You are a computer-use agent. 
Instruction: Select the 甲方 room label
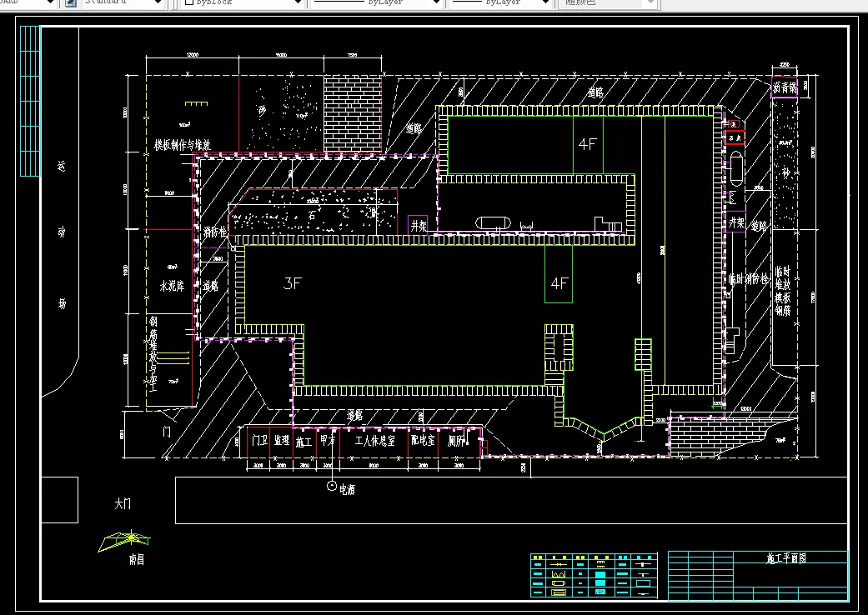[328, 440]
